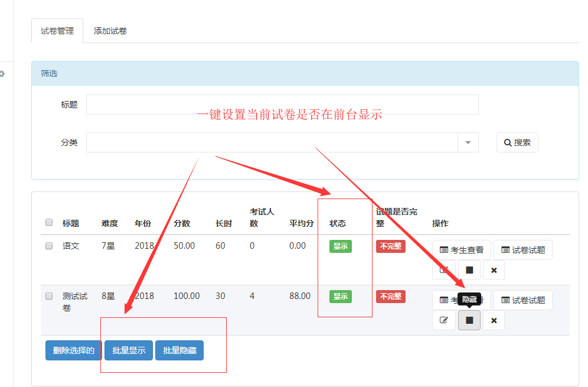Open 考生查看 for the 测试试卷 paper
The height and width of the screenshot is (387, 588).
[462, 300]
